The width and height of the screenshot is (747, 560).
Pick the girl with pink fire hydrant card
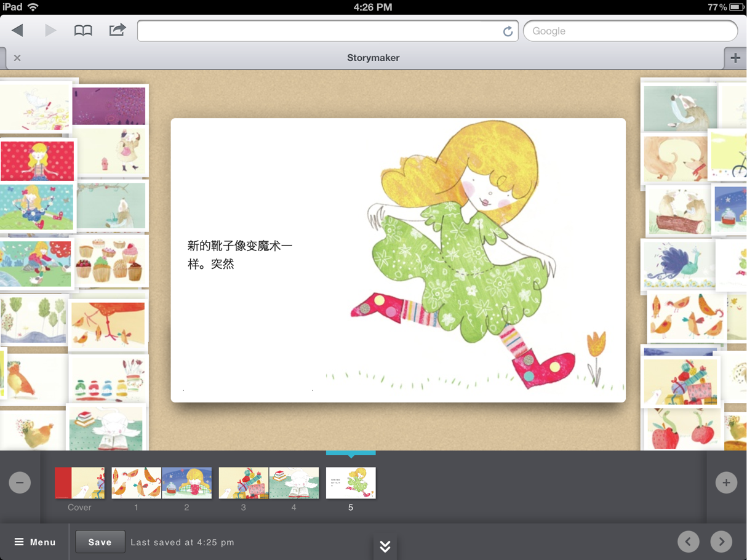click(111, 150)
